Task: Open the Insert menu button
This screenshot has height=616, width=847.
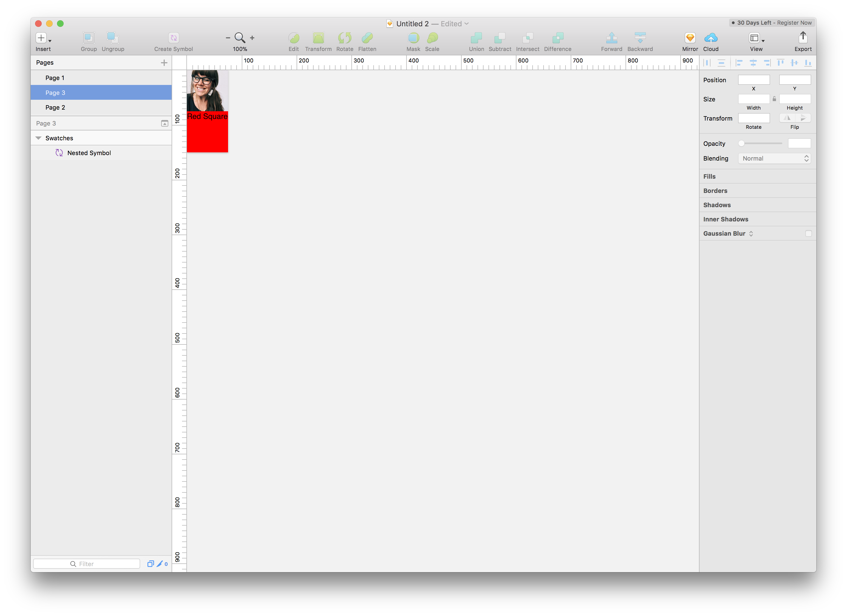Action: click(43, 38)
